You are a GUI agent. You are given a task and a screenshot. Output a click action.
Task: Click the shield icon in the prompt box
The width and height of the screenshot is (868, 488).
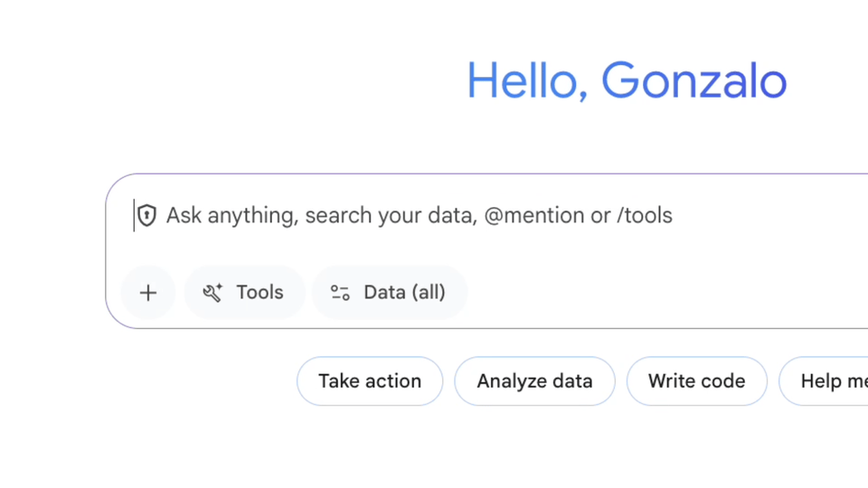[147, 215]
